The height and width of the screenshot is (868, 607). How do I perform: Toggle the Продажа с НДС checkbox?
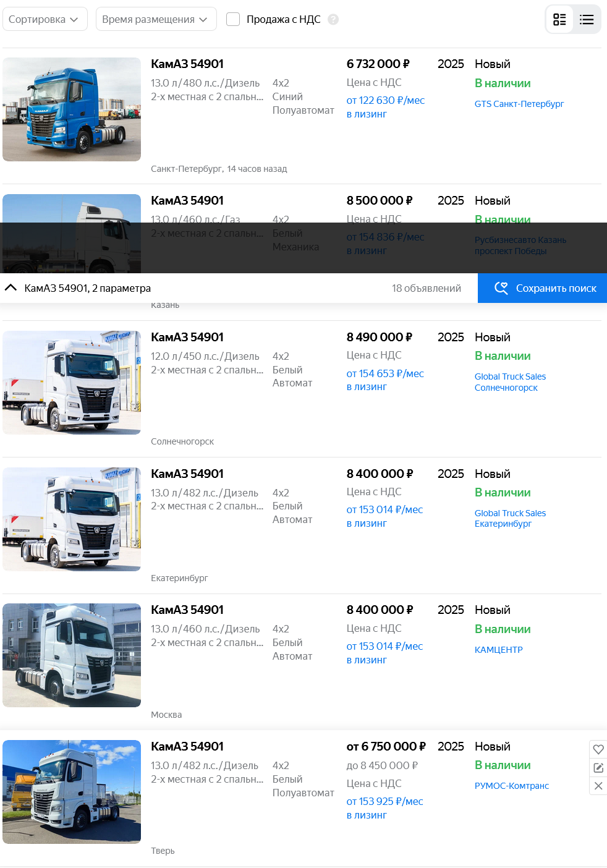pos(233,20)
